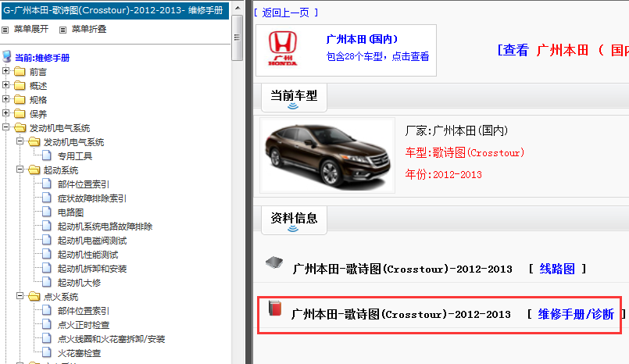
Task: Click the document icon beside 起动机性能测试
Action: tap(47, 254)
